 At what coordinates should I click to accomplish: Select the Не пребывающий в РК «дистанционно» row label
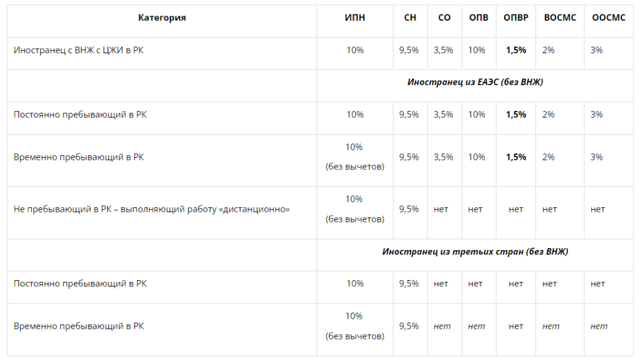[152, 209]
